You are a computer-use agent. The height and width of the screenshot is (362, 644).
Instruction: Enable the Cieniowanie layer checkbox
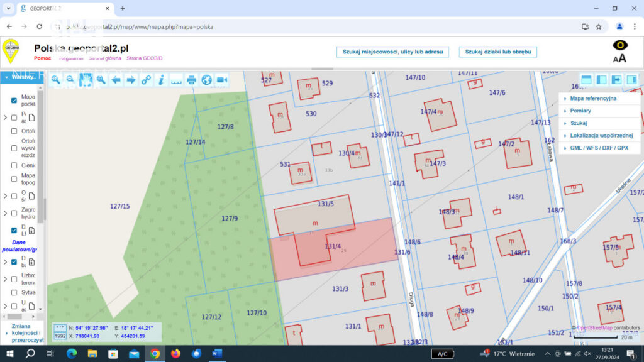[14, 165]
